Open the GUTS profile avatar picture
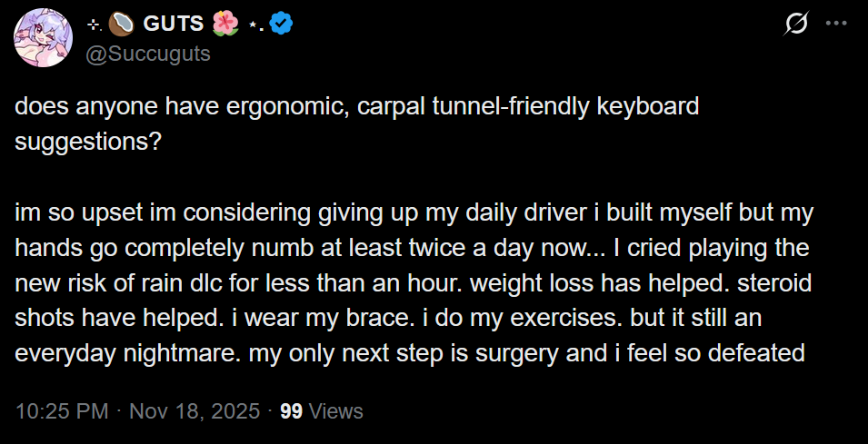Screen dimensions: 868x444 pos(43,38)
